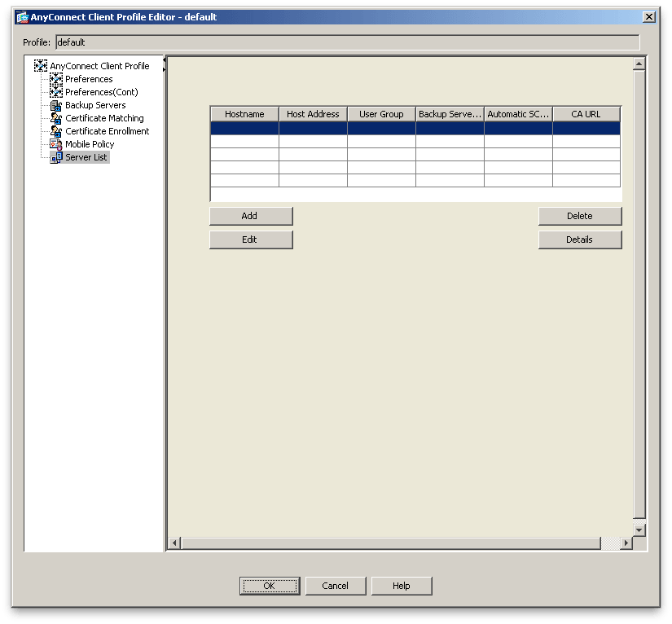Click the vertical scrollbar down arrow
The width and height of the screenshot is (672, 624).
(x=639, y=530)
